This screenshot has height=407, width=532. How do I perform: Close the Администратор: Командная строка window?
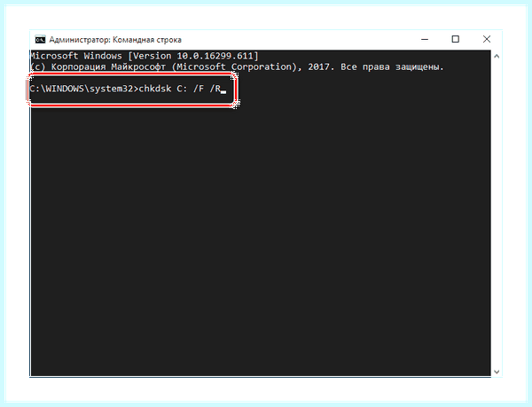pyautogui.click(x=487, y=39)
